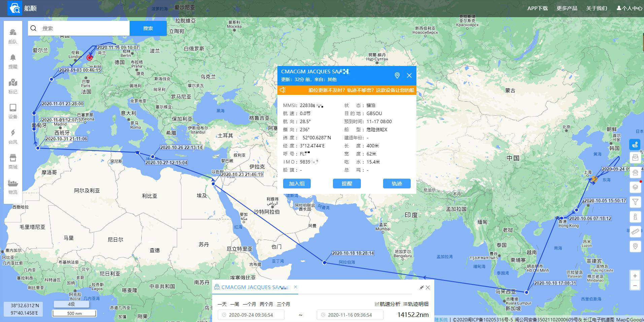This screenshot has height=322, width=644.
Task: Select the 一天 one-day range
Action: point(222,304)
